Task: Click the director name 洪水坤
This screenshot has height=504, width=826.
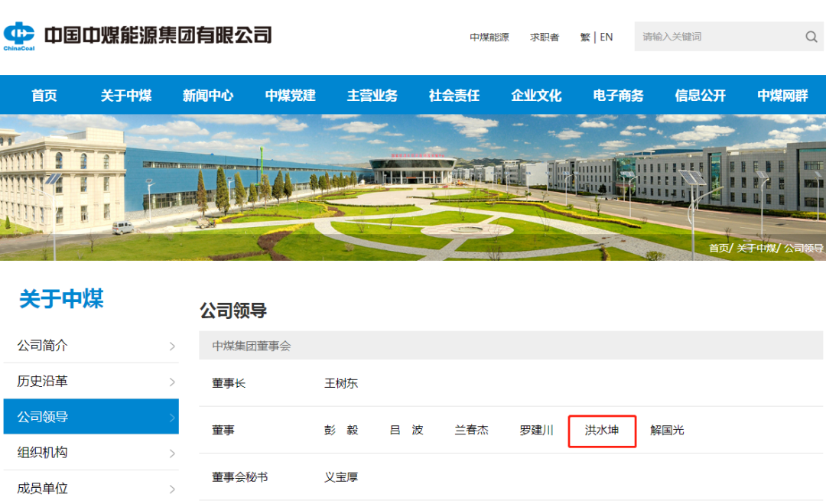Action: (602, 431)
